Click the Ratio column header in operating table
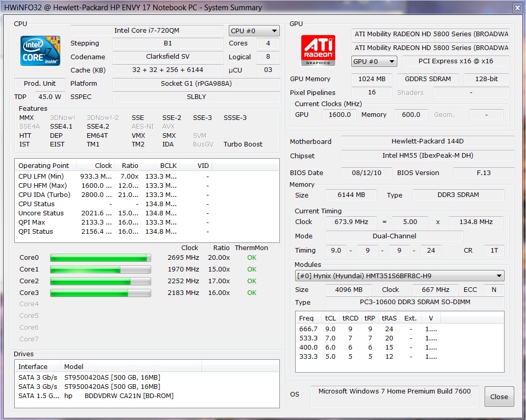 click(128, 165)
